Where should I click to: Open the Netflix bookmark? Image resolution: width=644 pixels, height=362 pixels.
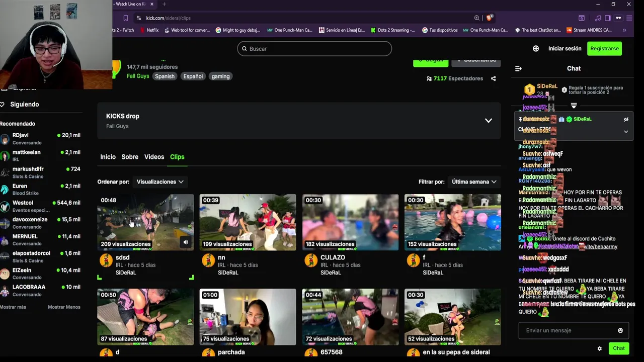pyautogui.click(x=148, y=30)
